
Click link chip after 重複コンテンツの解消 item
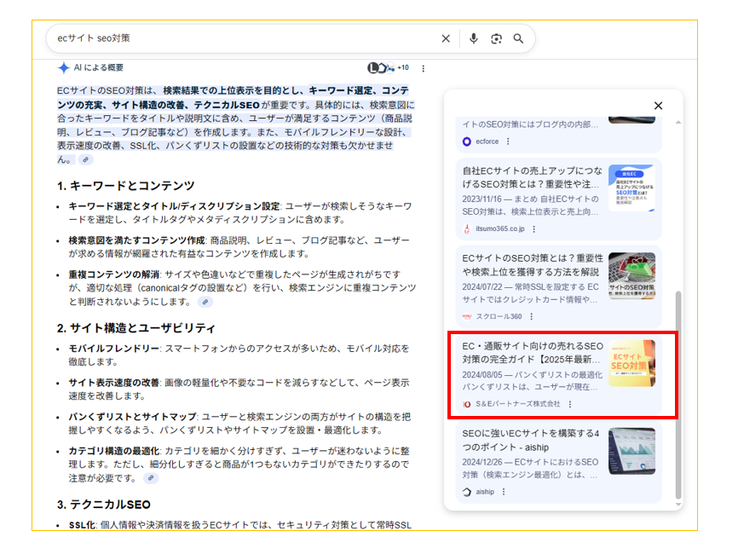205,302
